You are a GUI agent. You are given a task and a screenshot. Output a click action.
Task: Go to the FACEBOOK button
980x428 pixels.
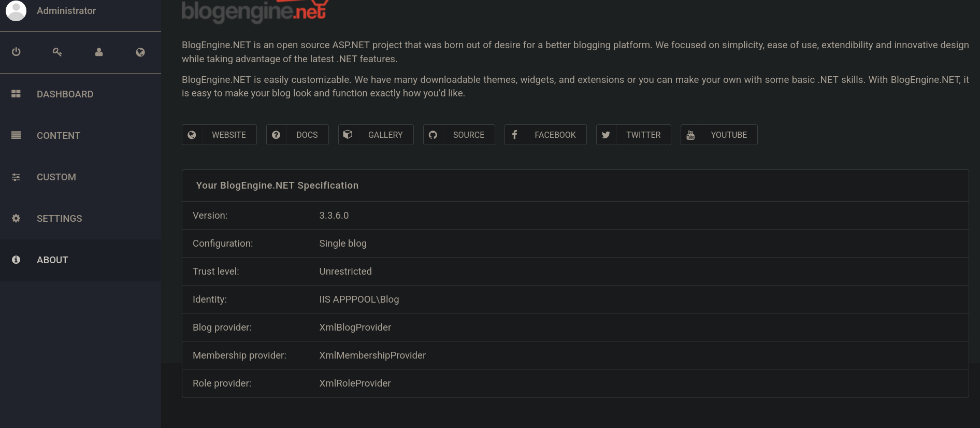pos(545,135)
